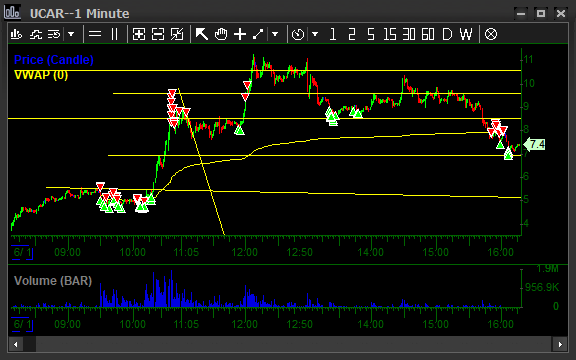576x360 pixels.
Task: Click the VWAP (0) study label
Action: coord(41,75)
